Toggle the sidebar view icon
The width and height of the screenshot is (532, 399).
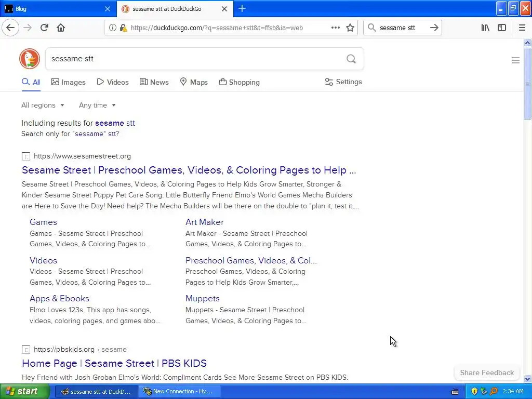502,28
